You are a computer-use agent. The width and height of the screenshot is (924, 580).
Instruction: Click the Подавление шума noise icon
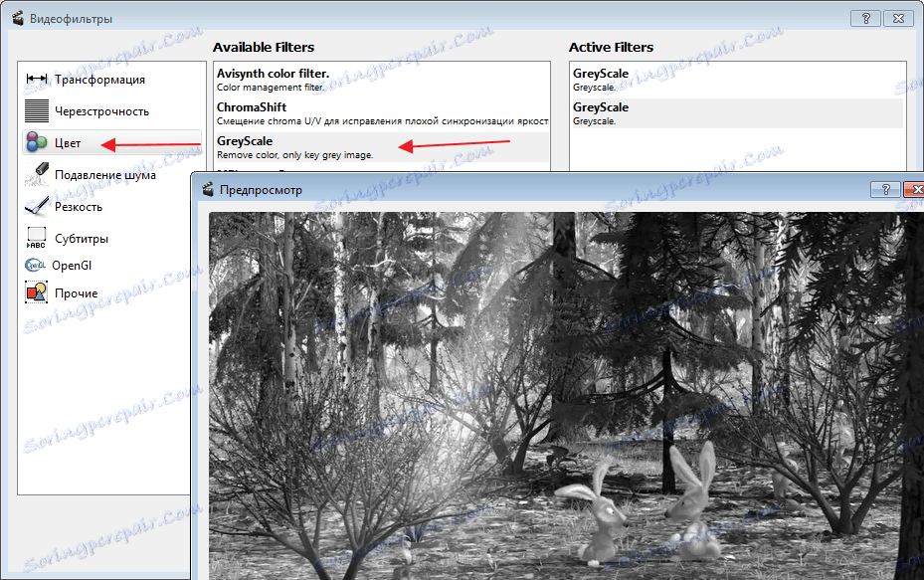coord(37,174)
